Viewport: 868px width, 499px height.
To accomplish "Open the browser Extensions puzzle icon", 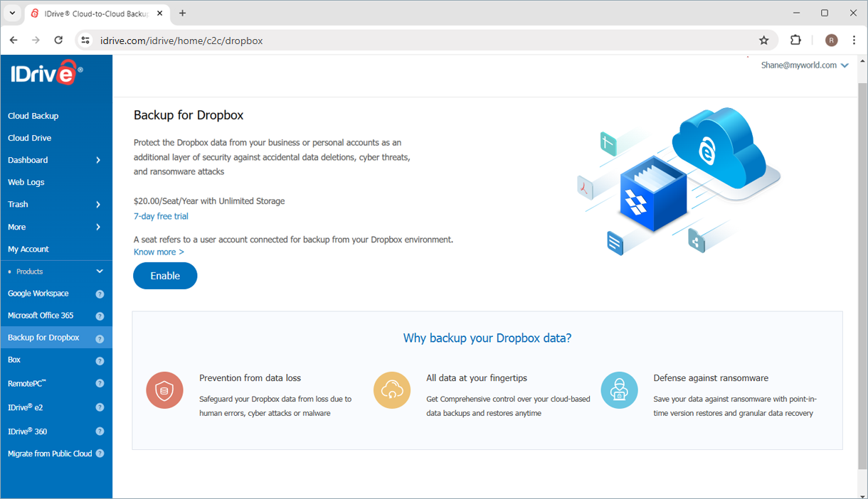I will click(795, 41).
